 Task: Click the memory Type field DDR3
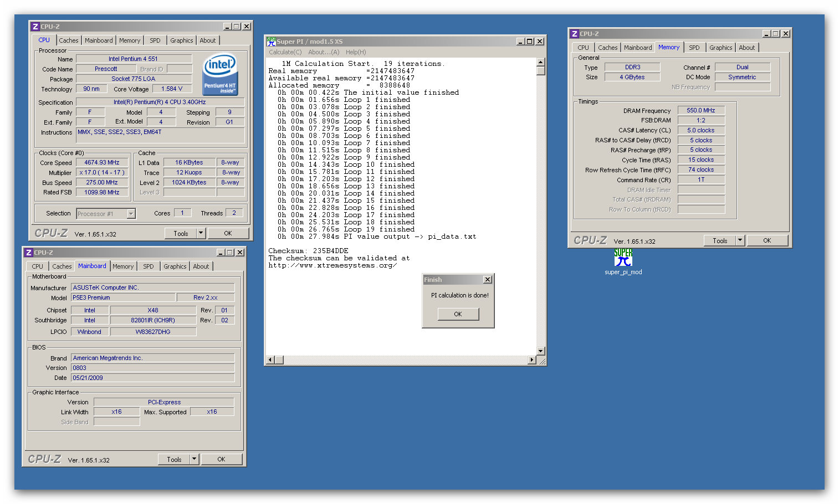pos(632,67)
